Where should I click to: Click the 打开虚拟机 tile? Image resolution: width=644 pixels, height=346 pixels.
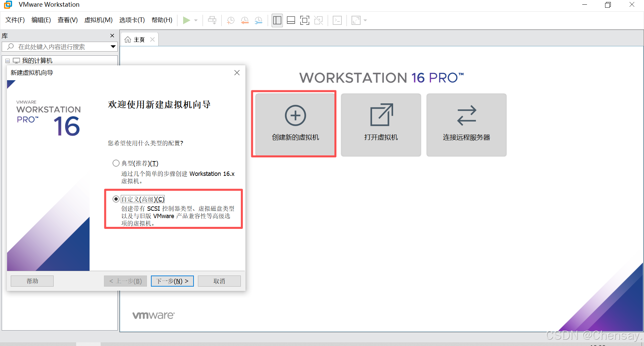coord(381,125)
